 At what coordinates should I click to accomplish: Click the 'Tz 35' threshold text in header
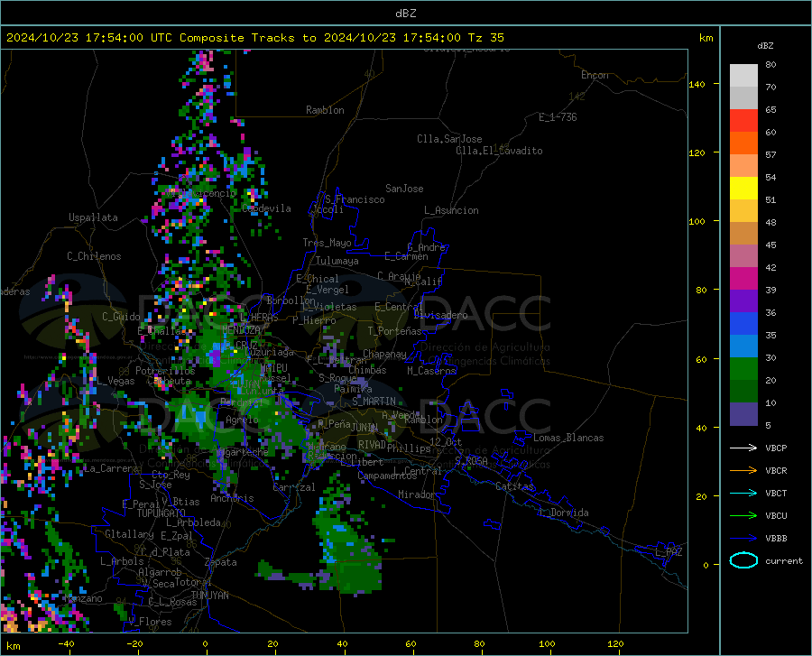[x=485, y=38]
